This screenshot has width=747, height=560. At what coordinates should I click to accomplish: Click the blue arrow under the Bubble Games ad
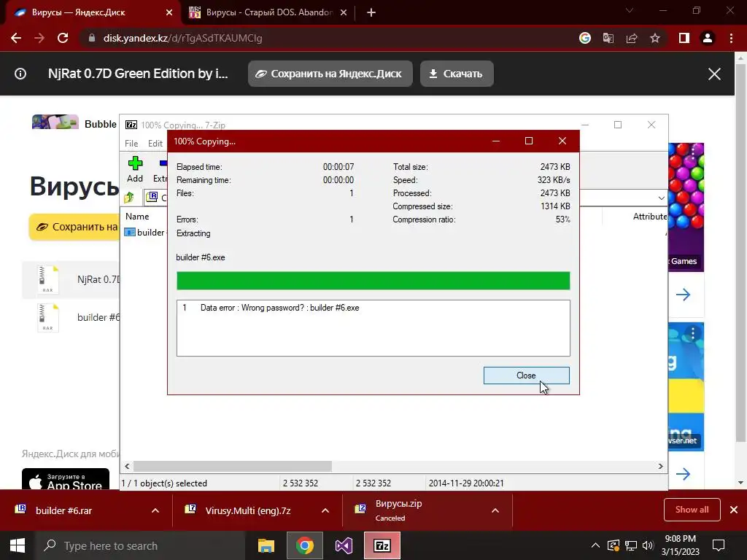click(x=683, y=295)
